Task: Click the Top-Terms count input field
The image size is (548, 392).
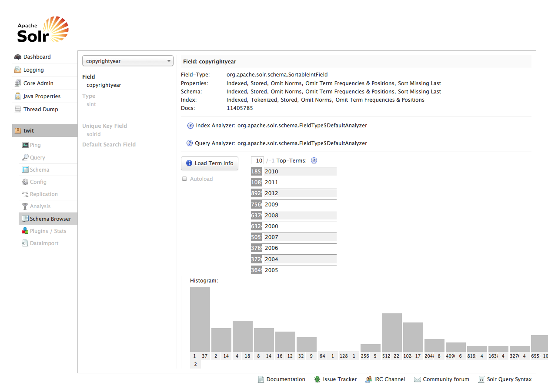Action: [257, 161]
